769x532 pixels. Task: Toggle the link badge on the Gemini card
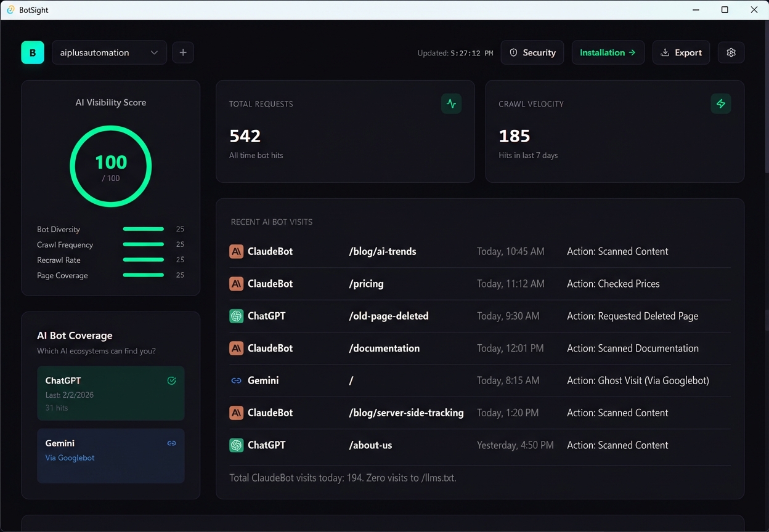click(x=171, y=443)
